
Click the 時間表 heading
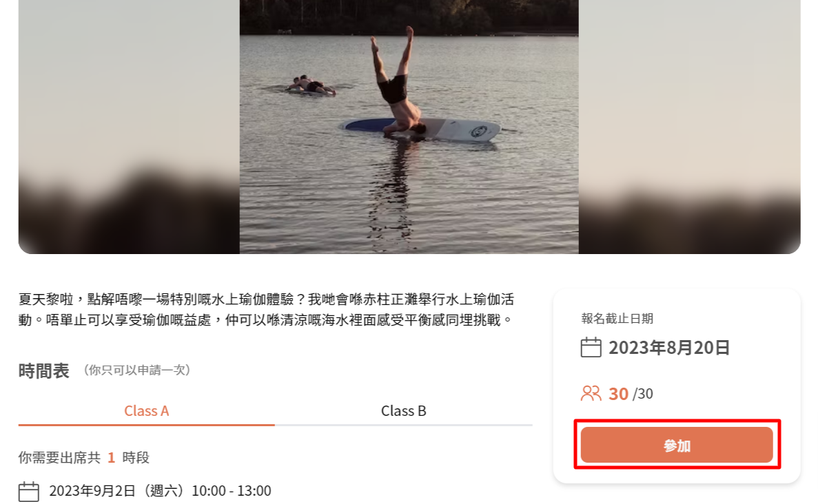(44, 371)
